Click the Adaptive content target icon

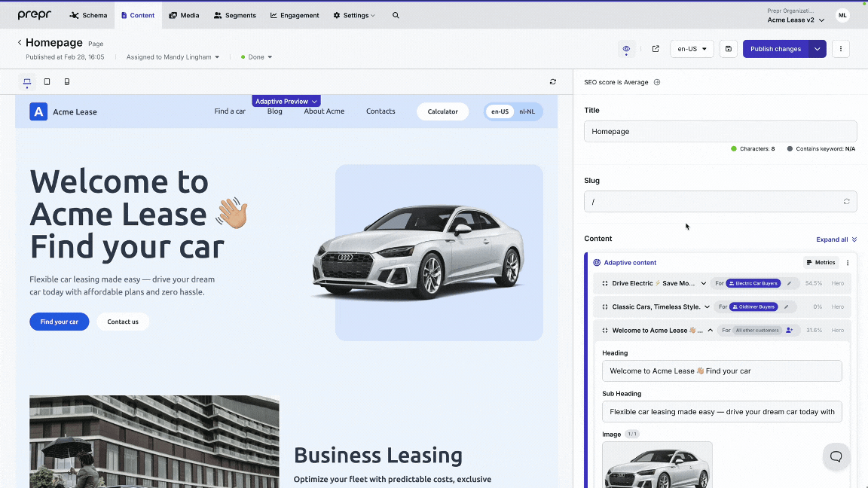point(597,263)
